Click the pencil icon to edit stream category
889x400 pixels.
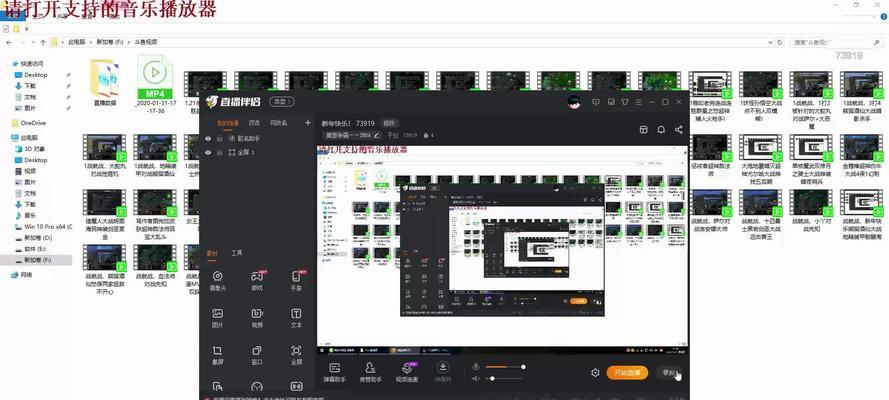pyautogui.click(x=375, y=135)
